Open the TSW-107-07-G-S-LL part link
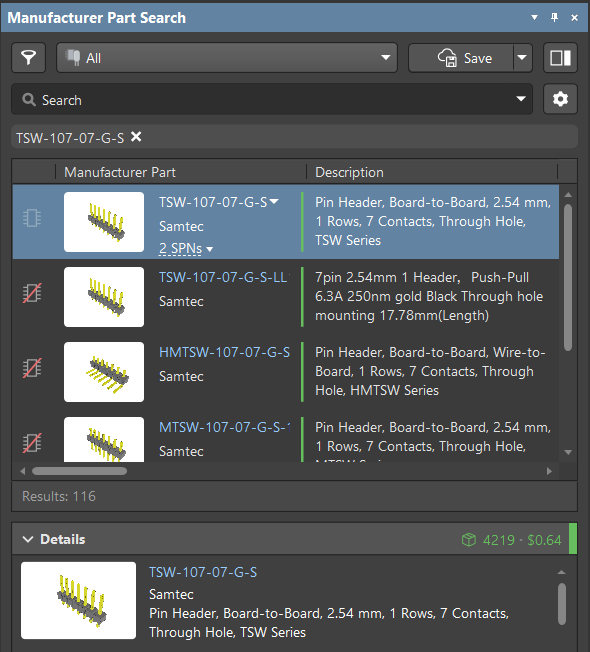The height and width of the screenshot is (652, 590). pyautogui.click(x=224, y=277)
